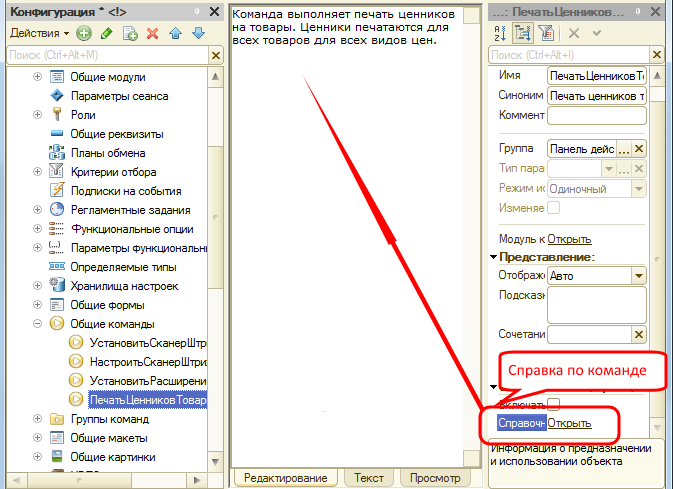Move item down with blue arrow
The image size is (673, 489).
point(198,33)
